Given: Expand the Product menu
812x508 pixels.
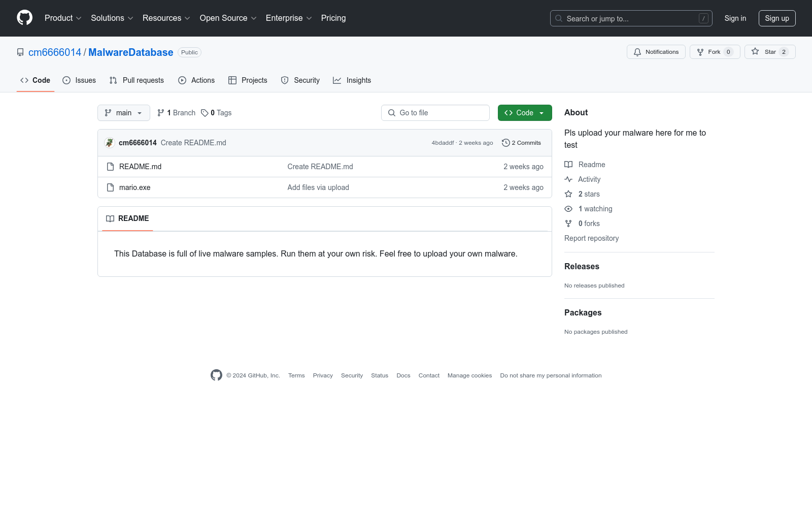Looking at the screenshot, I should click(x=63, y=18).
